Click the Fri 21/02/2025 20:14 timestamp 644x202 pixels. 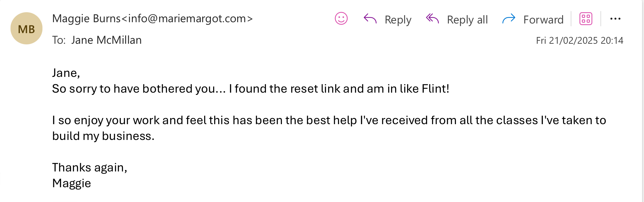(579, 41)
